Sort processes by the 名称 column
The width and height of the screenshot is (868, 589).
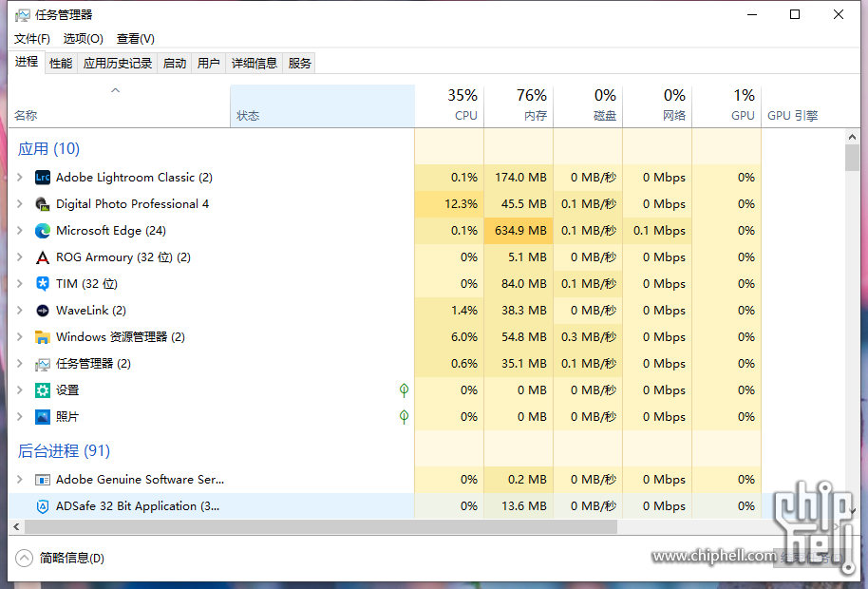(x=119, y=106)
